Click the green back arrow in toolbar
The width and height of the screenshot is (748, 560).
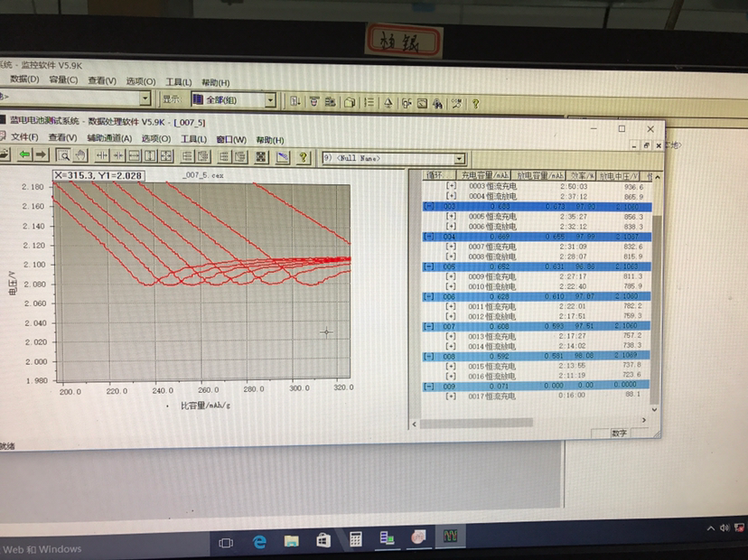[24, 154]
